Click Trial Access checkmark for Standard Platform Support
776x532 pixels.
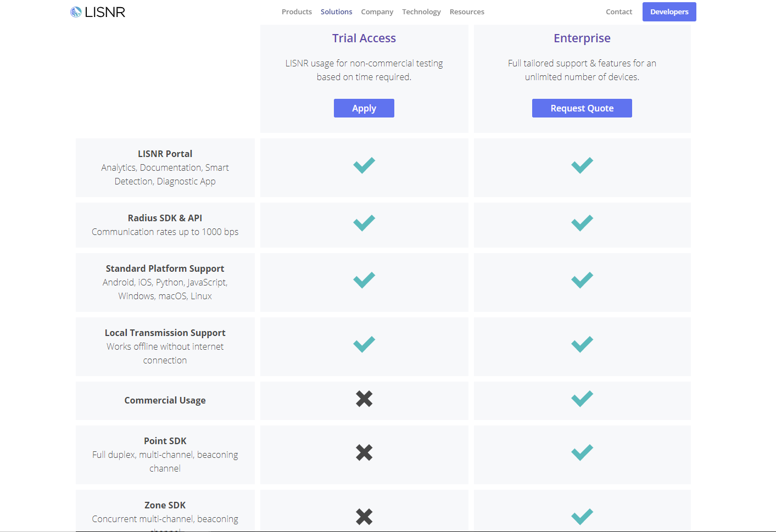tap(364, 280)
